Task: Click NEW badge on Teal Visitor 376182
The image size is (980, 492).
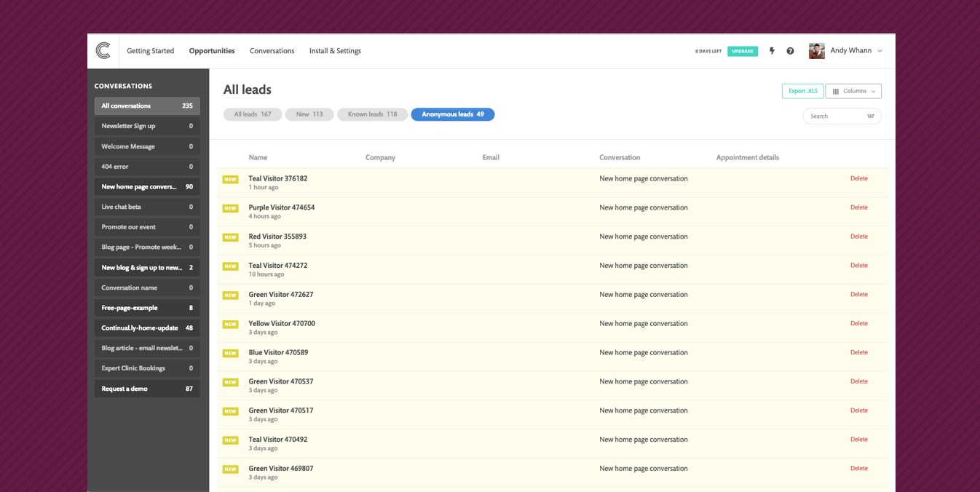Action: click(231, 179)
